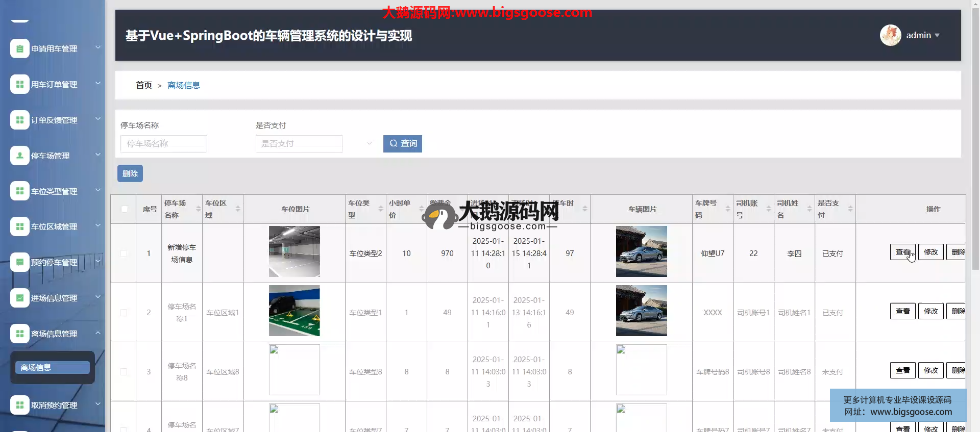Click the 申请用车管理 sidebar icon

(x=19, y=49)
